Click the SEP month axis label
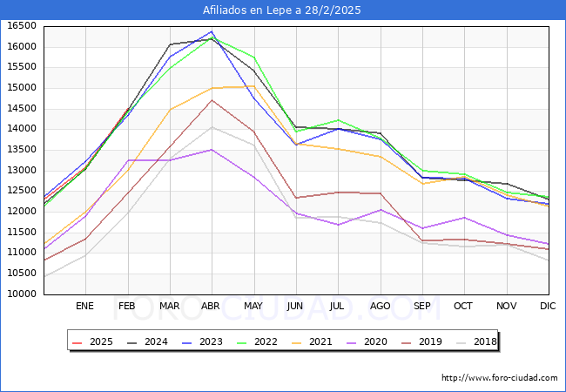This screenshot has height=392, width=566. [x=422, y=306]
